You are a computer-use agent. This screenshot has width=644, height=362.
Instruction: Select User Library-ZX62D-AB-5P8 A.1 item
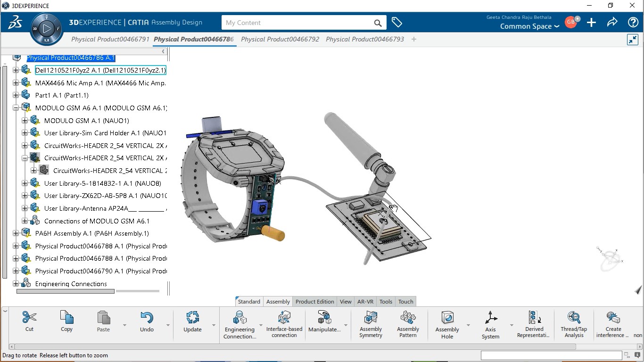click(x=105, y=196)
